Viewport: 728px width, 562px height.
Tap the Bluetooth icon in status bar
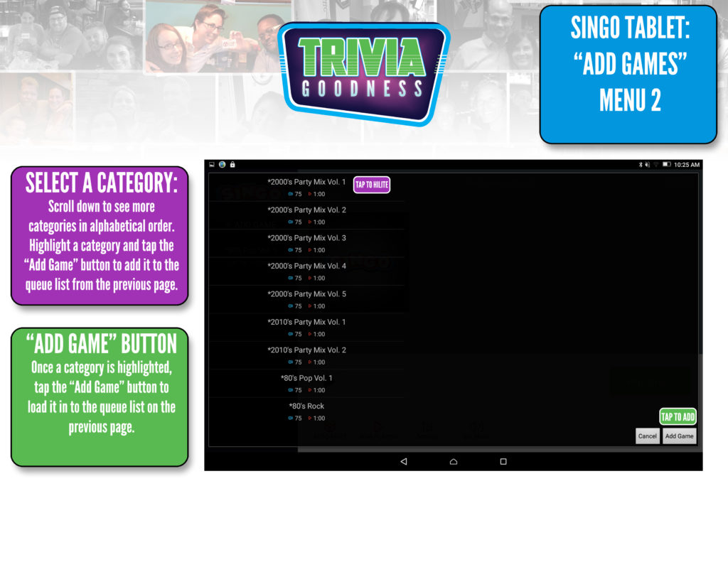pyautogui.click(x=641, y=165)
